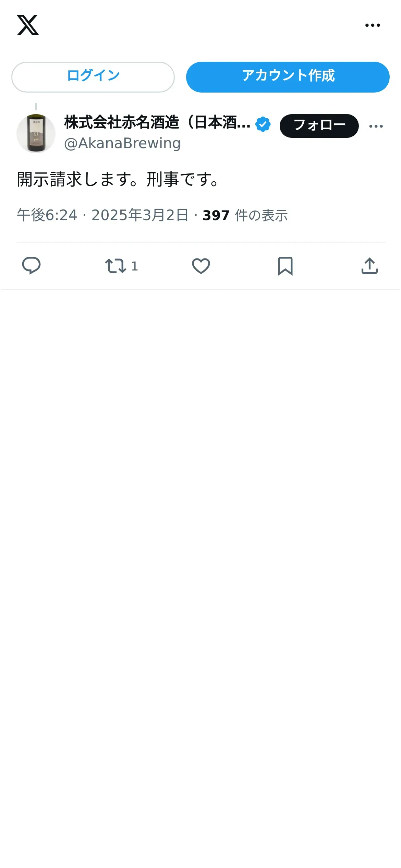
Task: Open the @AkanaBrewing handle link
Action: [122, 143]
